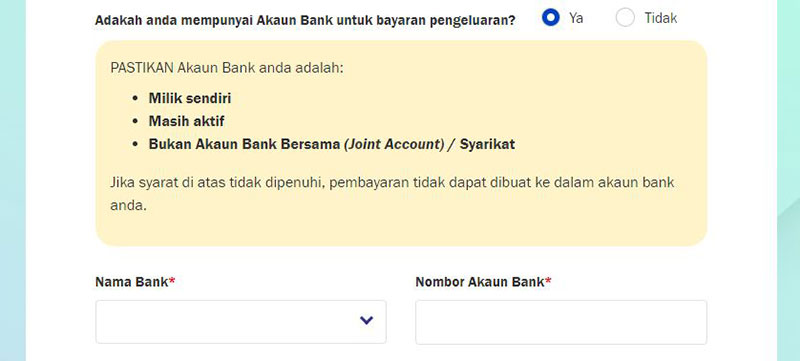Select the Tidak radio button
Screen dimensions: 800x361
point(625,18)
